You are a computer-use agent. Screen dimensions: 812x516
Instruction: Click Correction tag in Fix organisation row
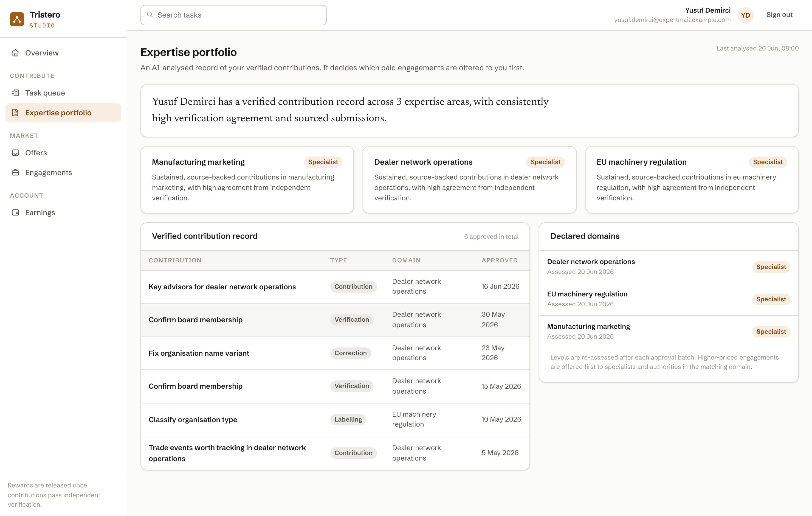pyautogui.click(x=350, y=353)
